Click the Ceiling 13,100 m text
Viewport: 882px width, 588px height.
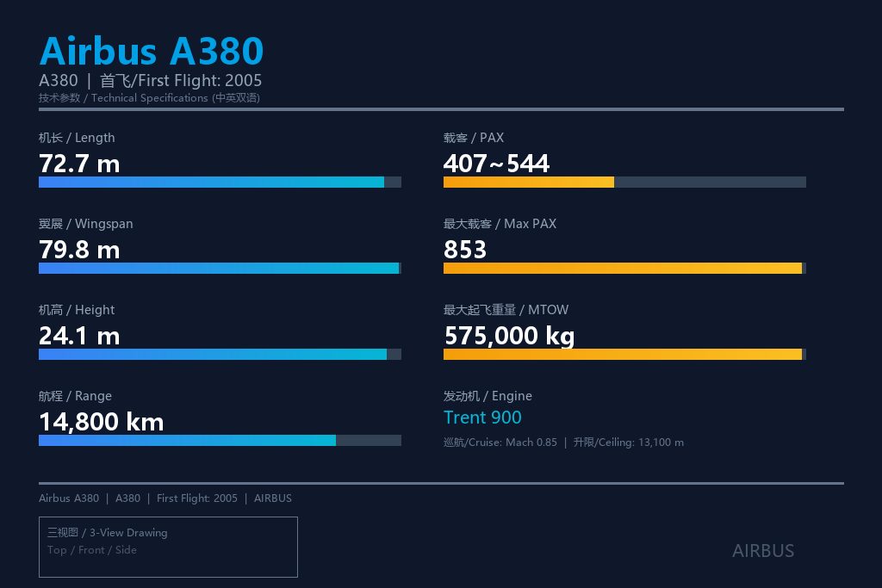click(x=628, y=443)
